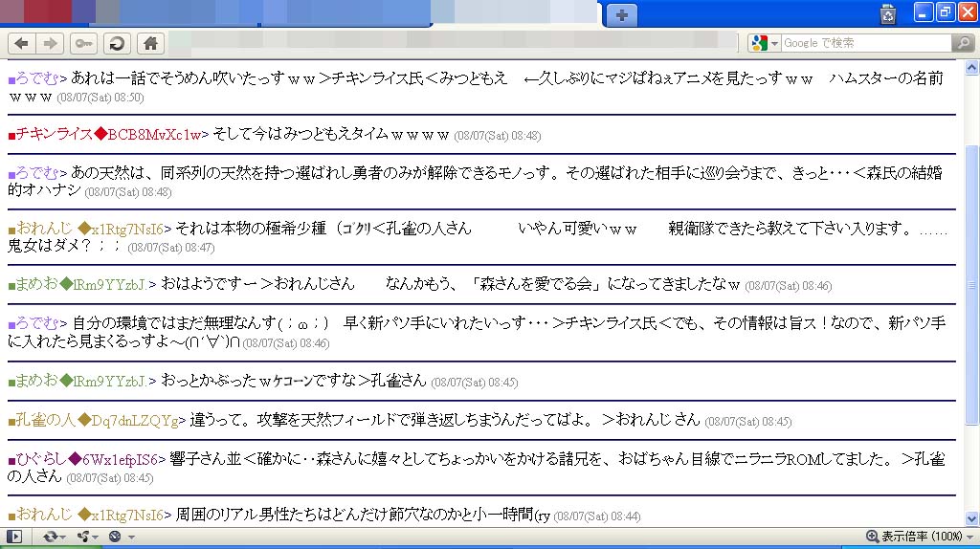
Task: Click ろでむ name beside あの天然は message
Action: 37,172
